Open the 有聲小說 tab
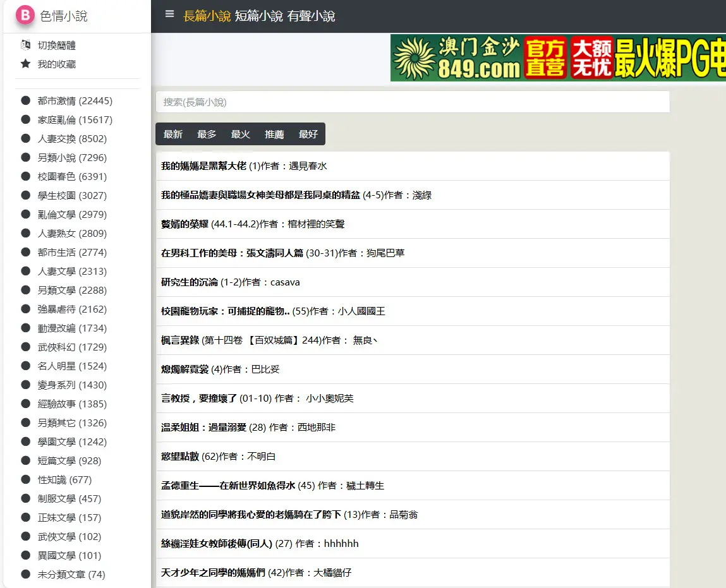This screenshot has height=588, width=726. point(311,16)
